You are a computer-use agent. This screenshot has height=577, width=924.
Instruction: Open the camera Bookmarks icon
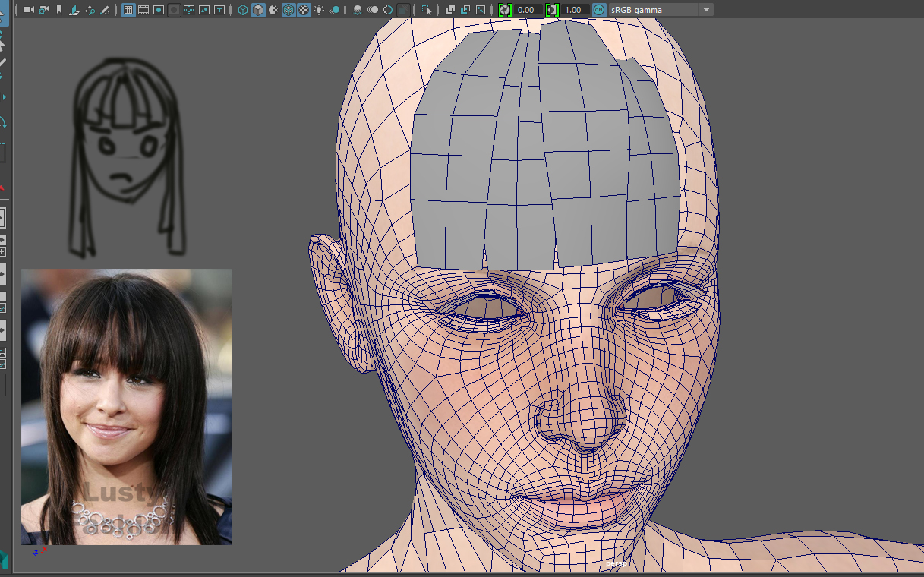[59, 10]
